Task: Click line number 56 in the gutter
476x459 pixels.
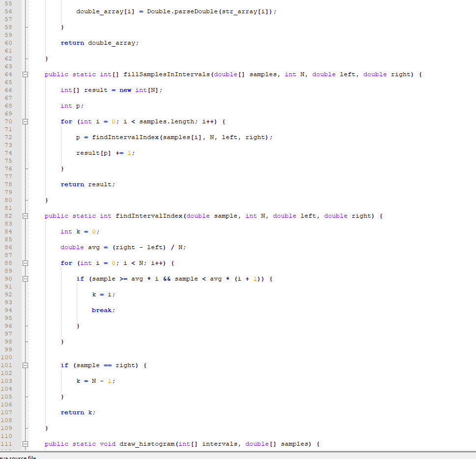Action: coord(8,11)
